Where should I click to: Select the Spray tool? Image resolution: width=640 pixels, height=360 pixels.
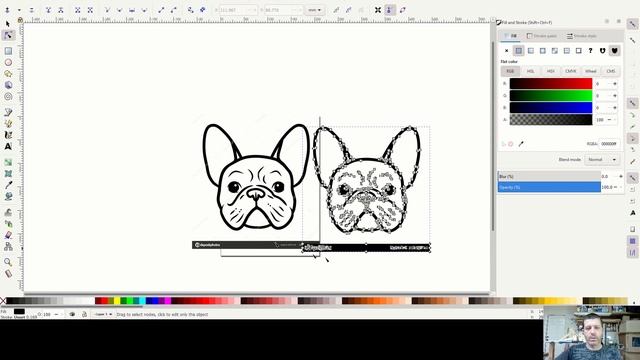point(8,224)
